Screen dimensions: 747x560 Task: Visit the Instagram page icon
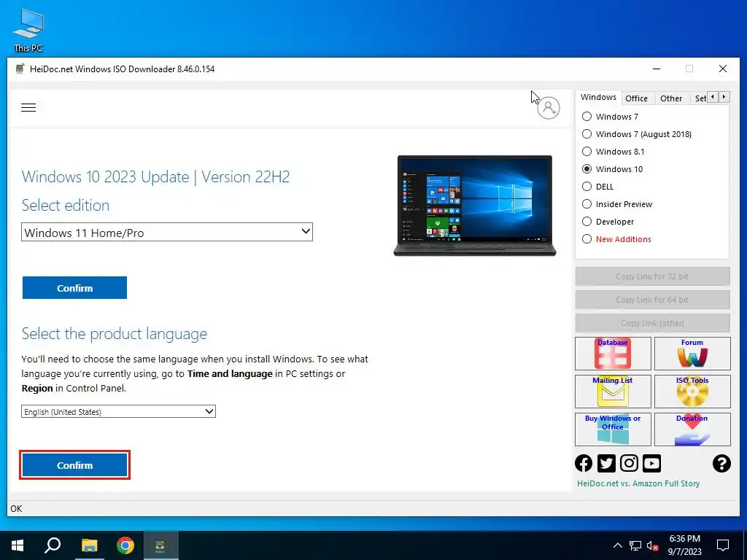tap(629, 463)
